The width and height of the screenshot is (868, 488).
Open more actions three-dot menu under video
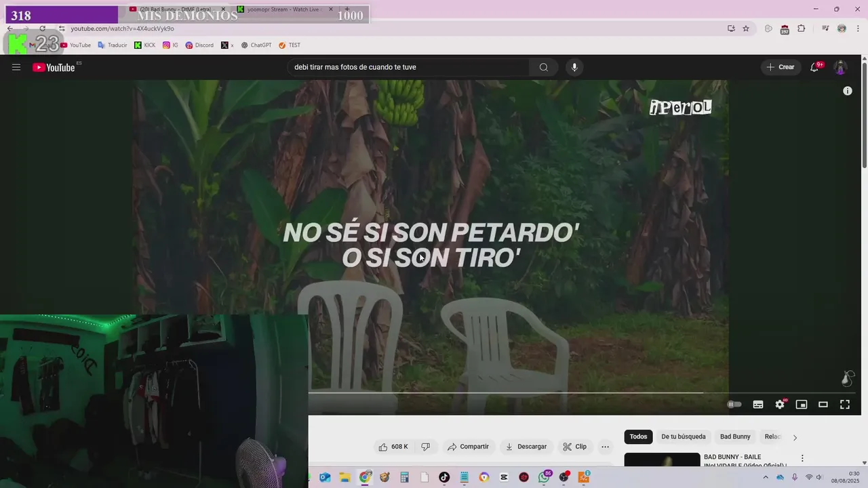click(x=606, y=447)
